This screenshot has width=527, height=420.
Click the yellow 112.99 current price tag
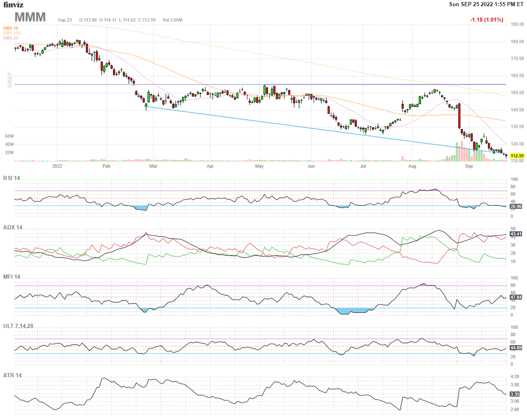[517, 156]
